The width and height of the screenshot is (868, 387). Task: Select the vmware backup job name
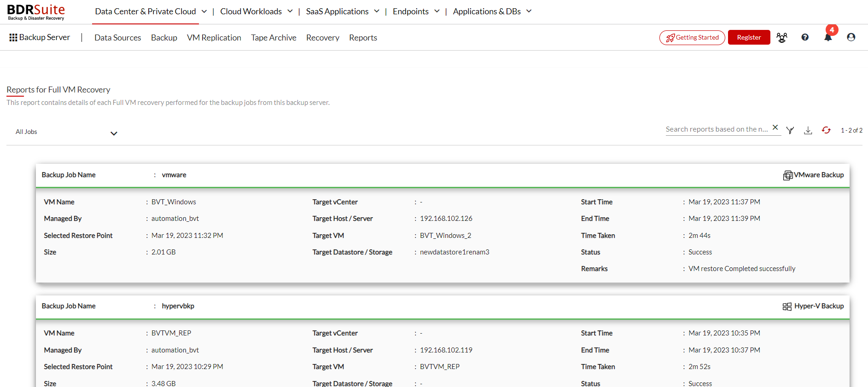point(174,175)
